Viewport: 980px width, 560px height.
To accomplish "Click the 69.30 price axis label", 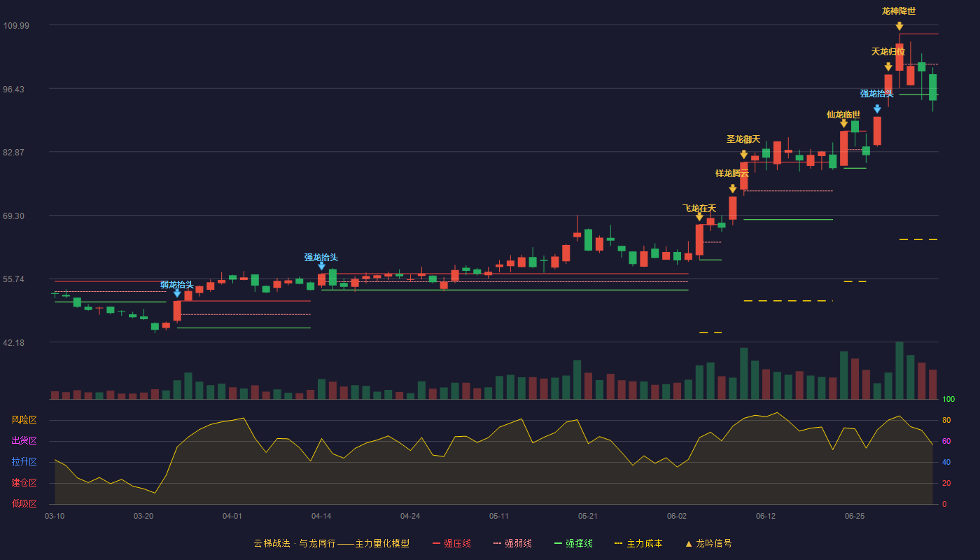I will (14, 216).
